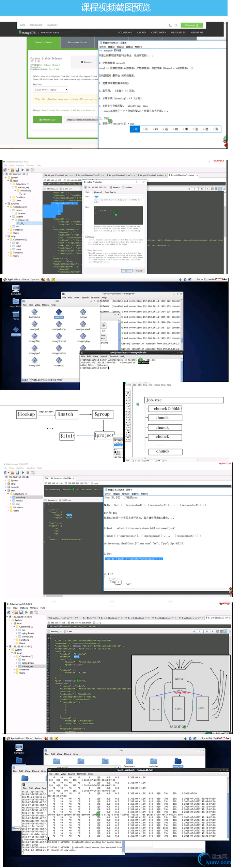The image size is (233, 868).
Task: Open the root's Home desktop folder icon
Action: coord(16,302)
